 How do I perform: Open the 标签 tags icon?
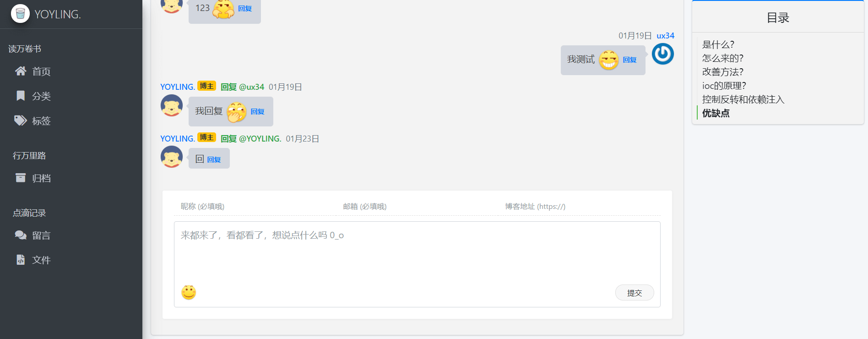pos(21,120)
